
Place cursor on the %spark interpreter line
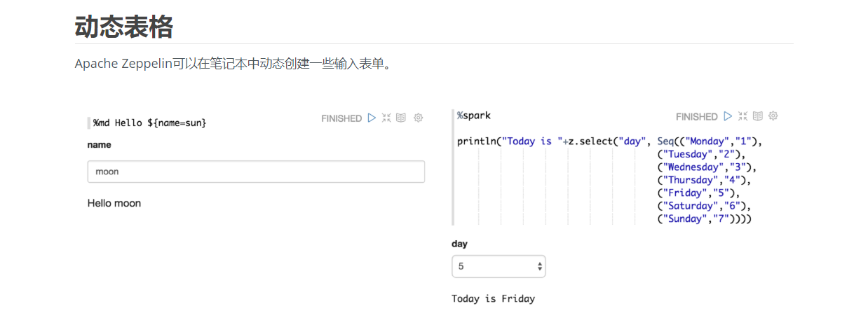pos(475,116)
